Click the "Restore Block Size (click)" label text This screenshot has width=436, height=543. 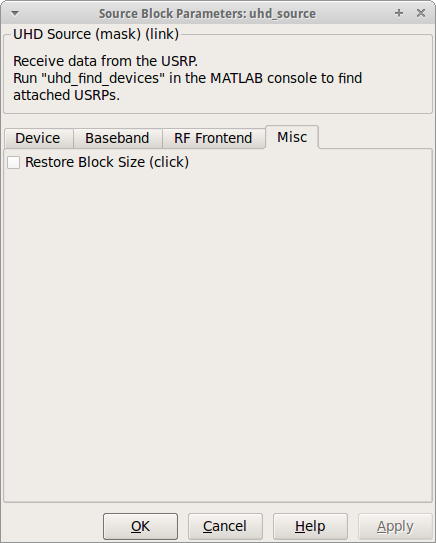coord(107,162)
